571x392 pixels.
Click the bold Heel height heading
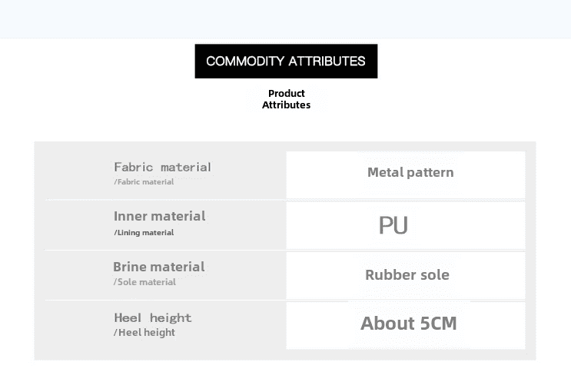pos(153,317)
